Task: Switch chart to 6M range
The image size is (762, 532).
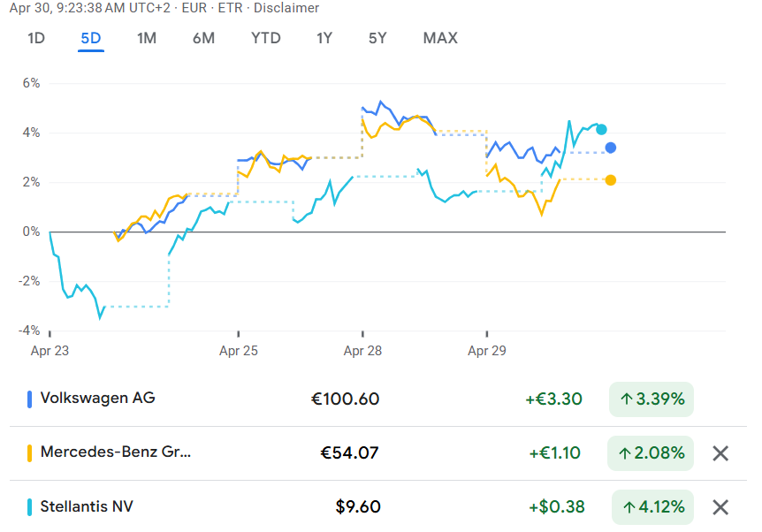Action: tap(203, 38)
